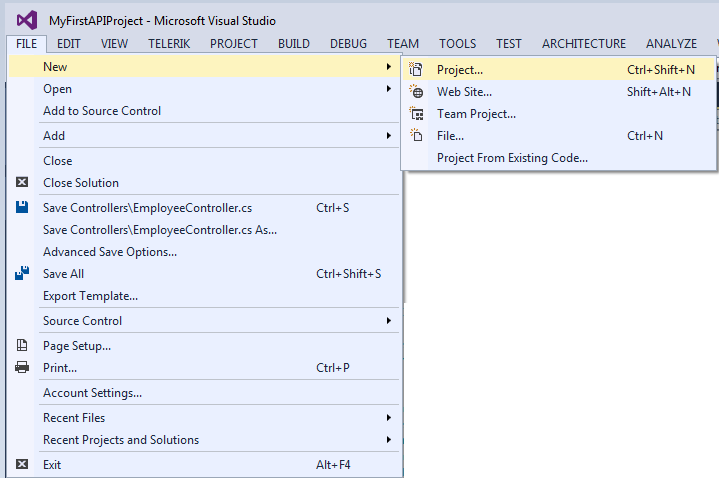Open the ARCHITECTURE menu
The width and height of the screenshot is (719, 478).
tap(584, 44)
